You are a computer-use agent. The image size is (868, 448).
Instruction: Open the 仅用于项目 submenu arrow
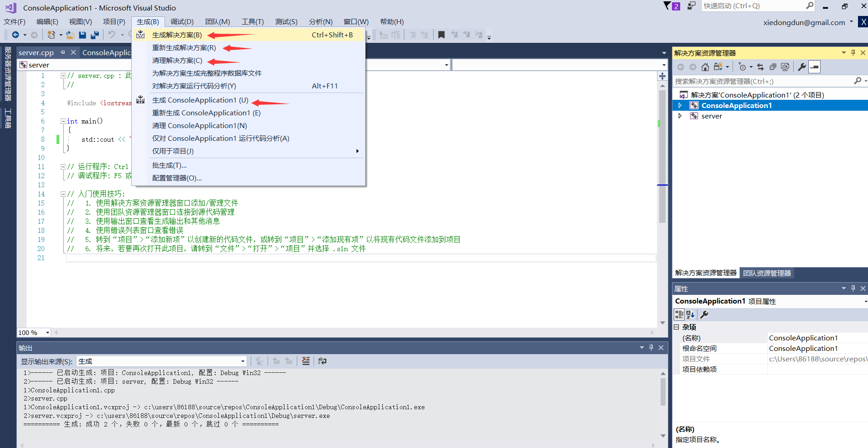pyautogui.click(x=357, y=151)
